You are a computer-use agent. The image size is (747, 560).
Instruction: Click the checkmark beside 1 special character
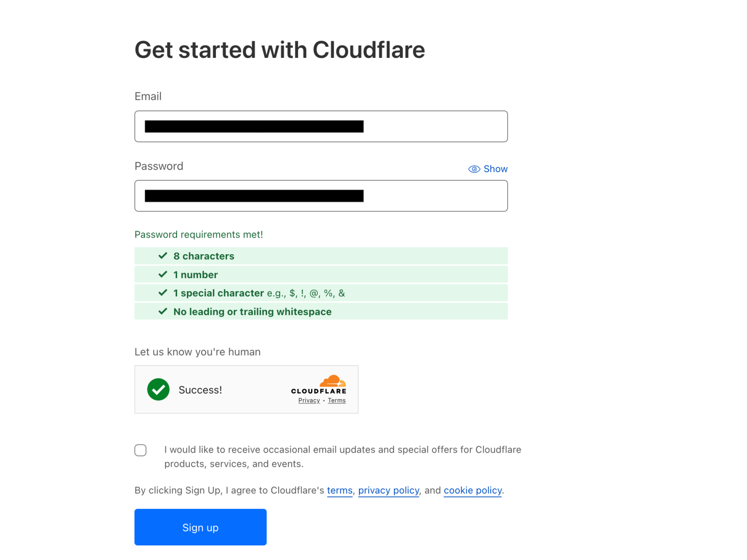tap(162, 292)
